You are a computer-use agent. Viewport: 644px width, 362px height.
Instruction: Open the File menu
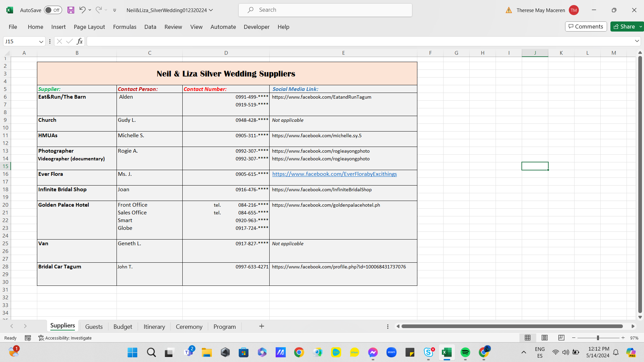pyautogui.click(x=13, y=27)
